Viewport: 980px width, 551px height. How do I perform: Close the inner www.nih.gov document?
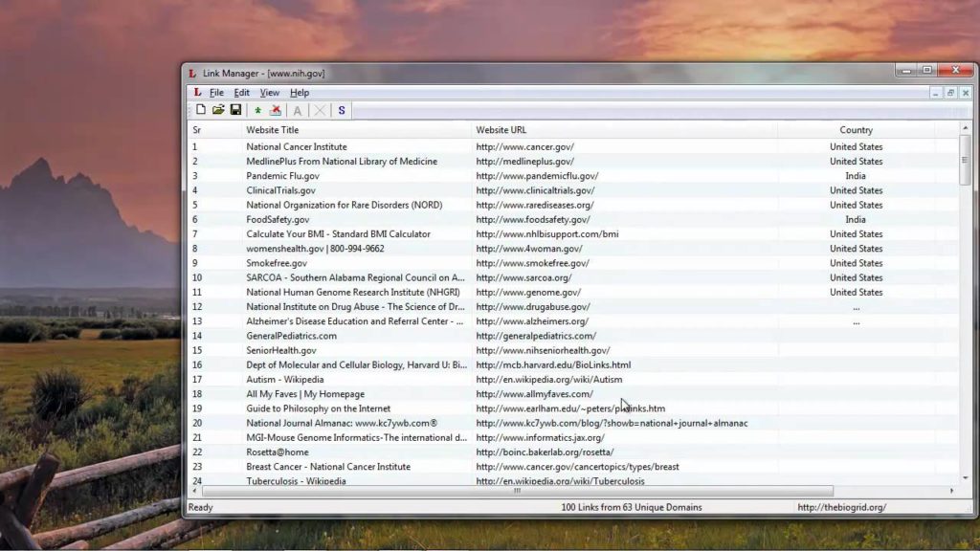[966, 93]
